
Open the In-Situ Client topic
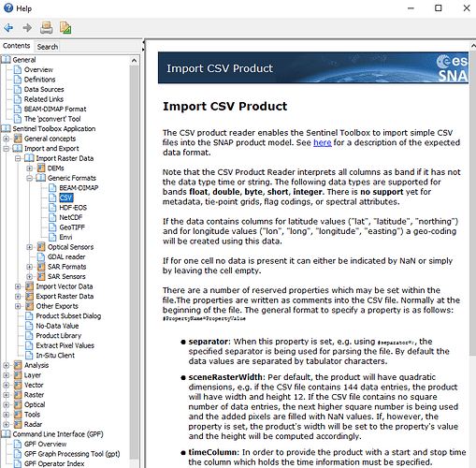[x=55, y=356]
